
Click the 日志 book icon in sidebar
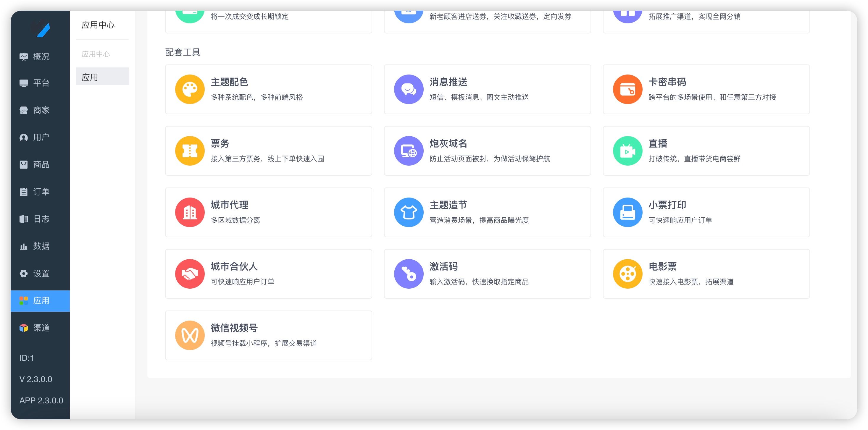(24, 219)
